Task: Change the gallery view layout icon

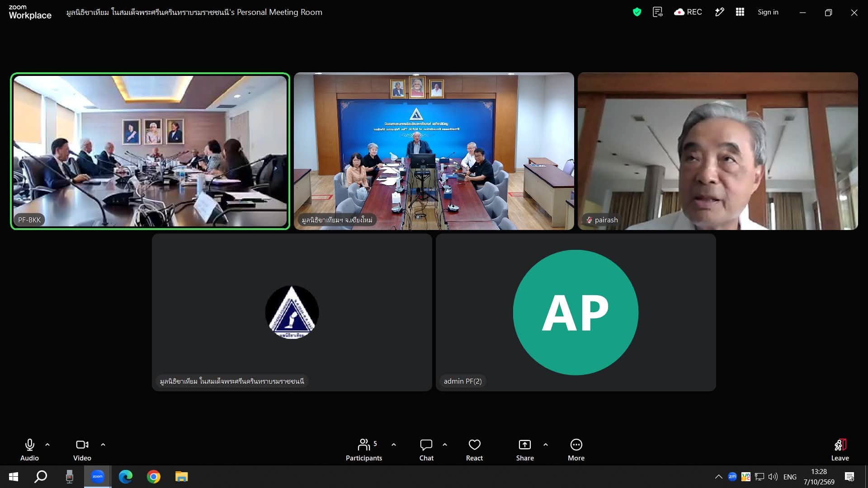Action: tap(740, 12)
